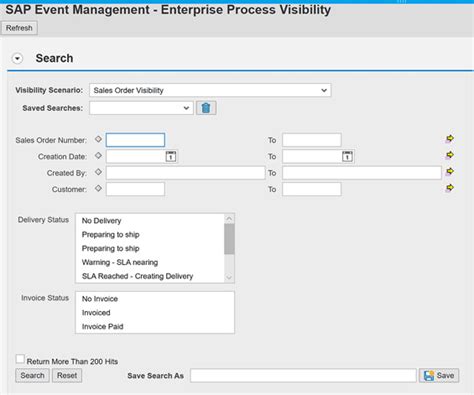
Task: Open calendar picker for Creation Date from field
Action: pyautogui.click(x=171, y=156)
